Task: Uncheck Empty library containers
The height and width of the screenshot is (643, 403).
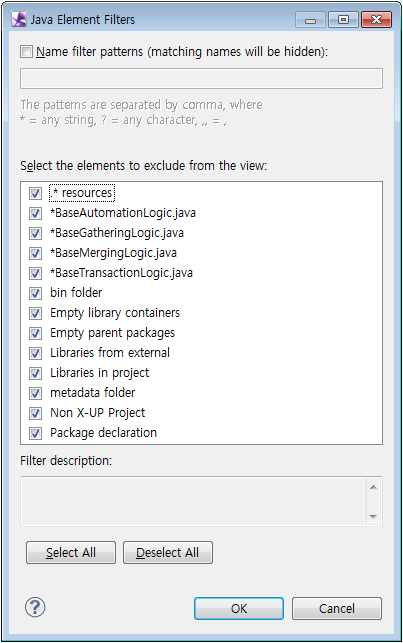Action: (35, 313)
